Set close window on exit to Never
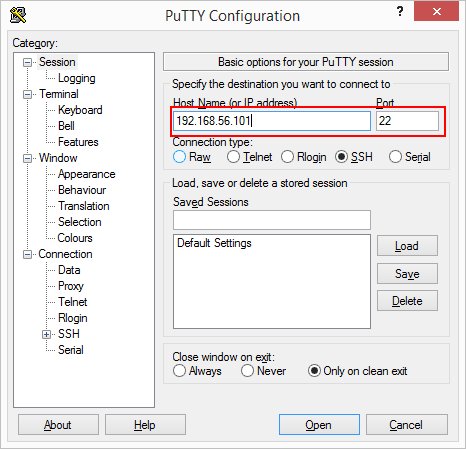Image resolution: width=466 pixels, height=449 pixels. (247, 371)
